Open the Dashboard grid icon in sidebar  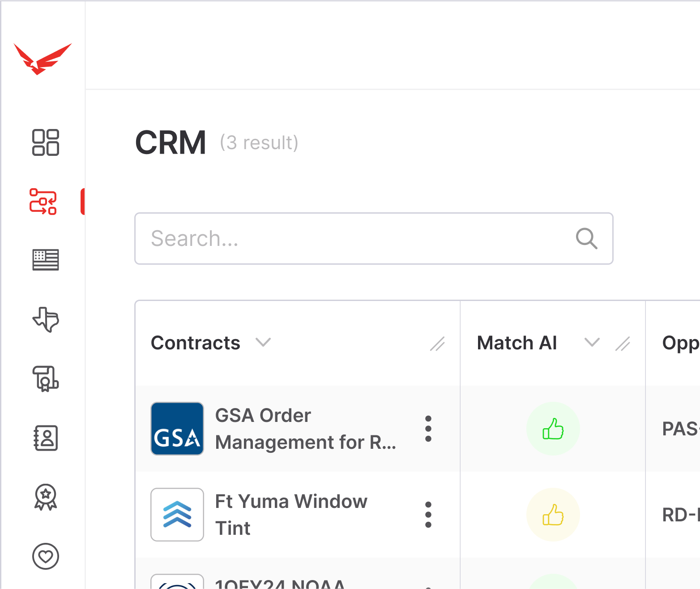click(x=45, y=143)
